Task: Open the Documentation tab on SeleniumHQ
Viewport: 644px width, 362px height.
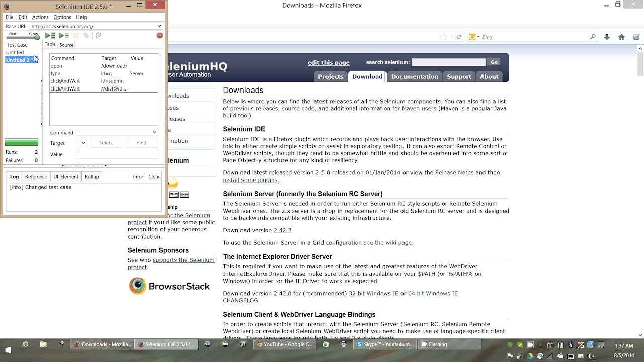Action: click(415, 76)
